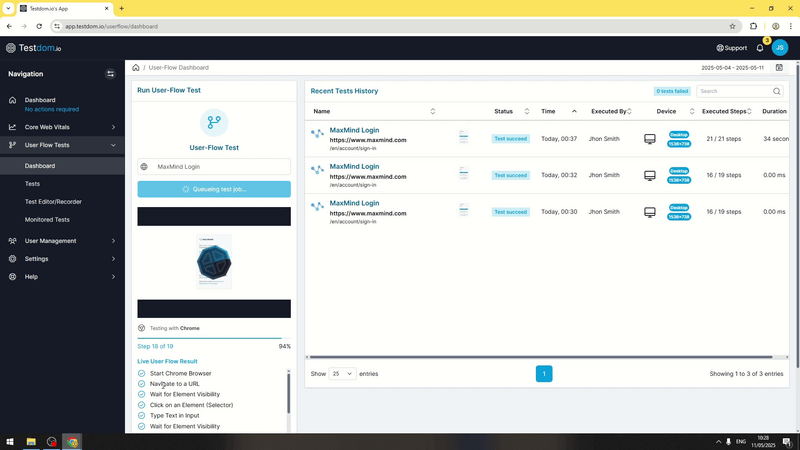Expand User Management in navigation

click(62, 241)
